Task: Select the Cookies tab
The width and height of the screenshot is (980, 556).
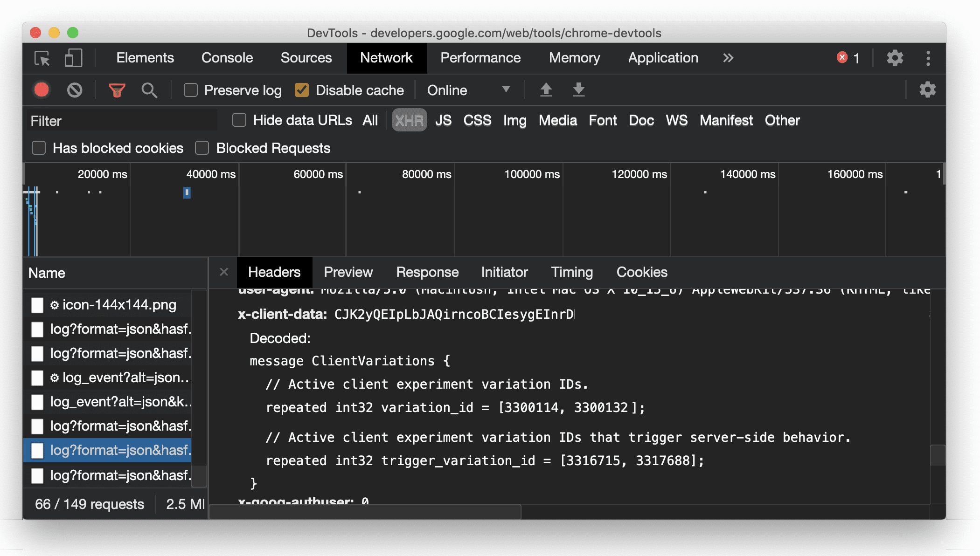Action: [x=641, y=272]
